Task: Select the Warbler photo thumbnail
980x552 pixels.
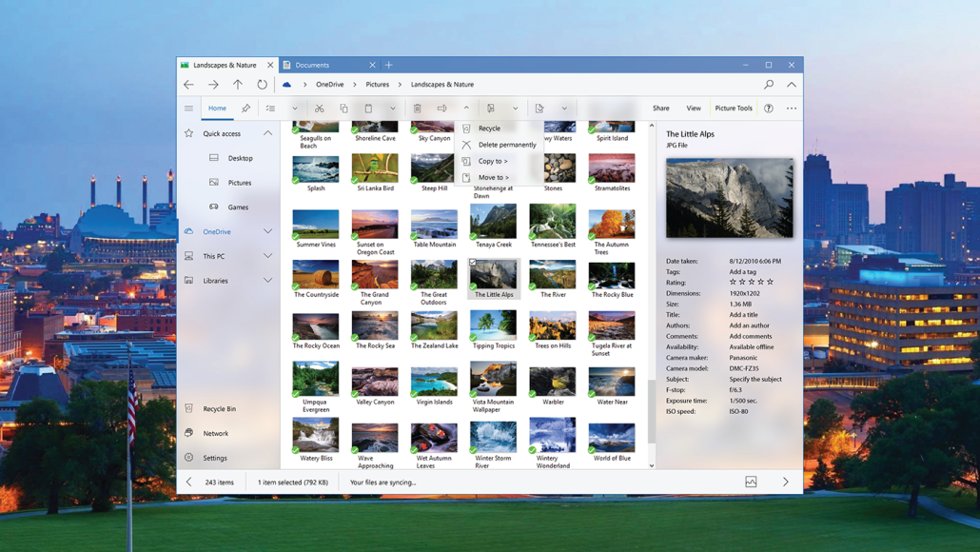Action: coord(552,381)
